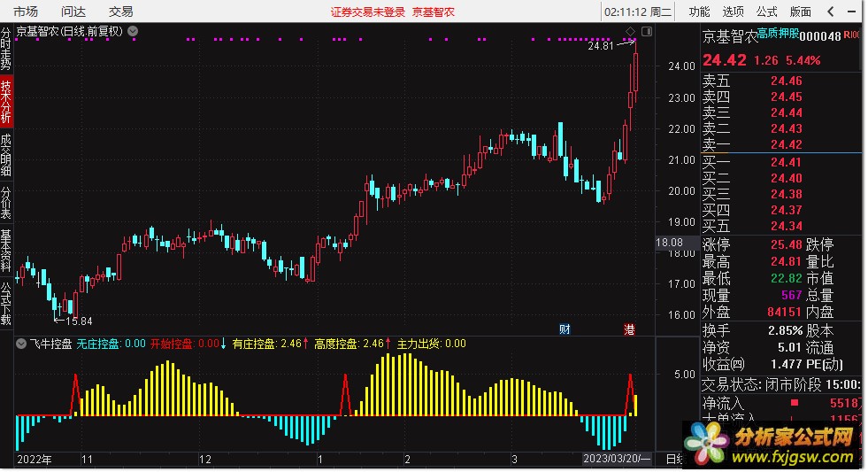Open the 版面 menu

tap(801, 12)
